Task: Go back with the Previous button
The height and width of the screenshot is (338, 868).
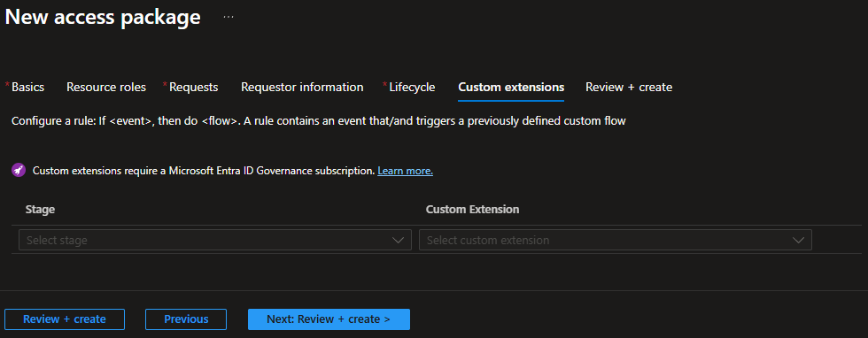Action: click(186, 319)
